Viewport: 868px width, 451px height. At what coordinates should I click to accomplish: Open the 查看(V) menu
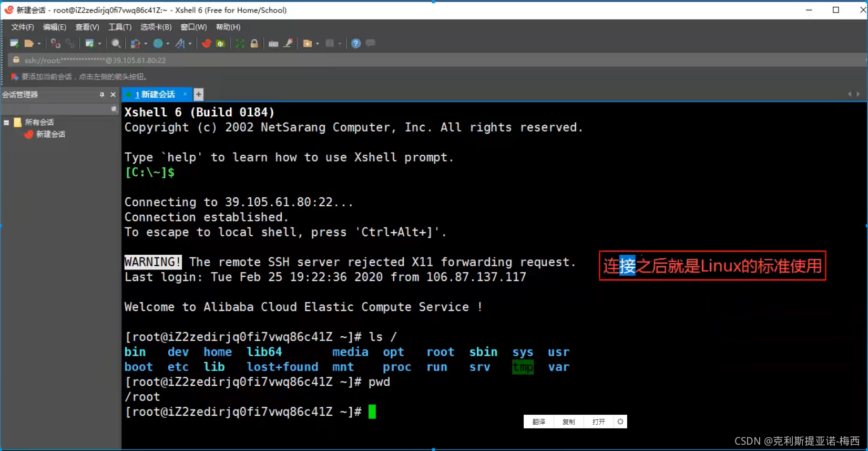tap(87, 27)
